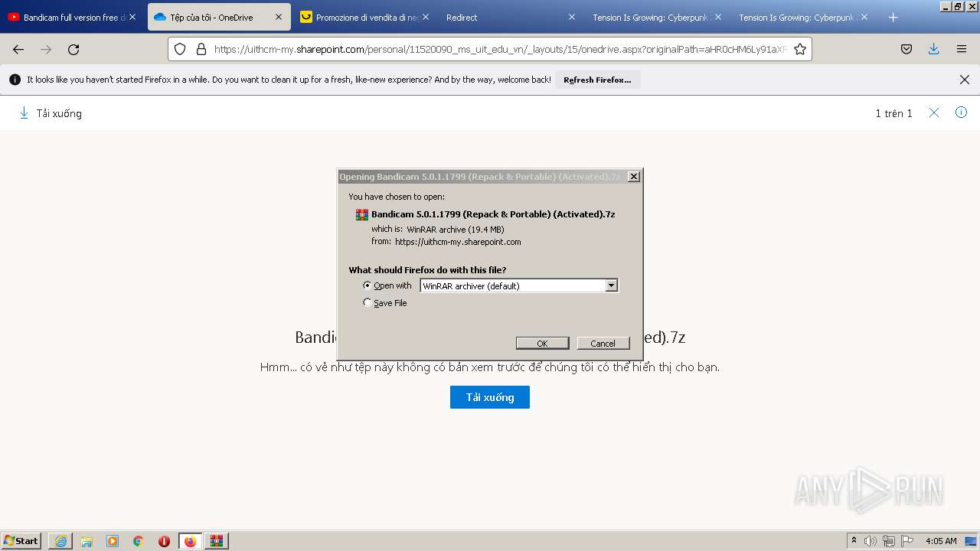Close the Promozione di vendita tab

click(x=425, y=17)
